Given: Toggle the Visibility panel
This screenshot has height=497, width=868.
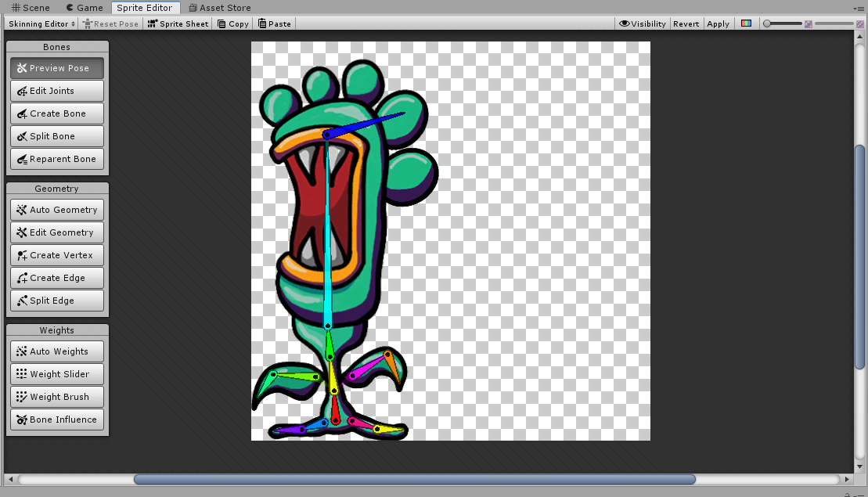Looking at the screenshot, I should click(642, 23).
